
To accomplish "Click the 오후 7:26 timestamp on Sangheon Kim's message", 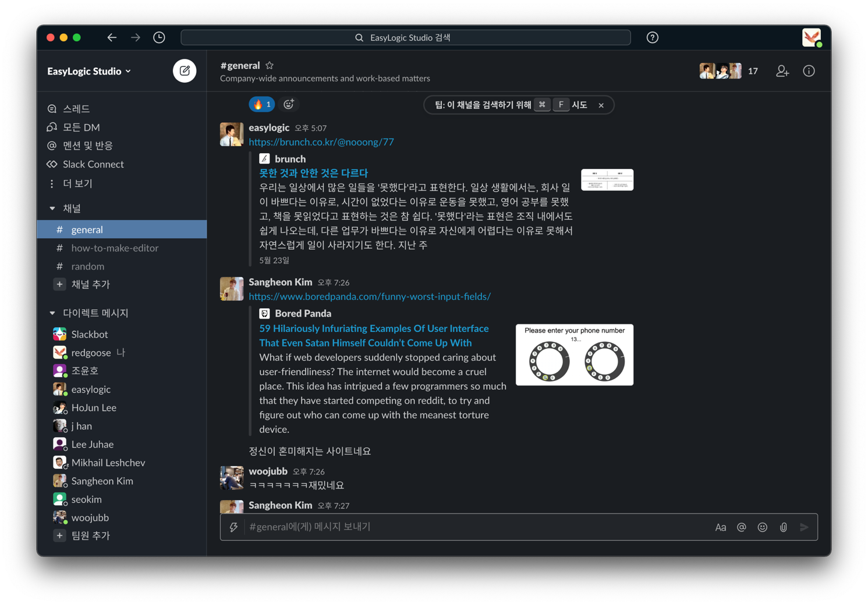I will click(x=334, y=283).
